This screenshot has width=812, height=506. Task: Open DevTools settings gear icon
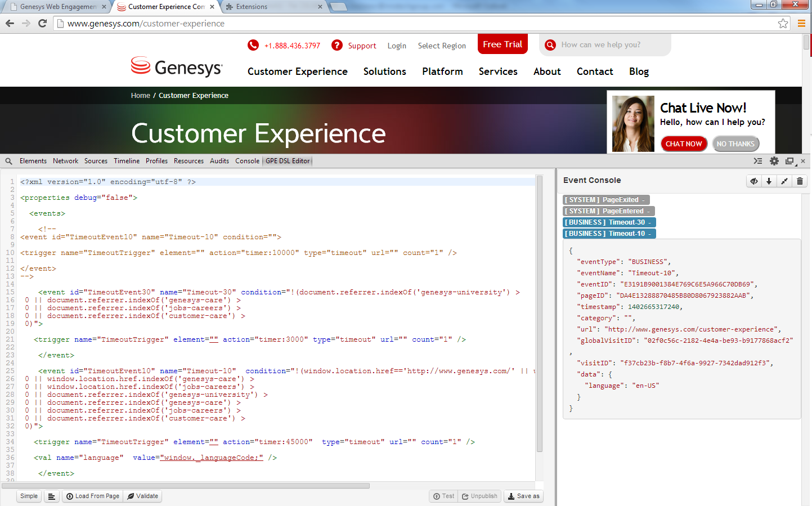(774, 161)
